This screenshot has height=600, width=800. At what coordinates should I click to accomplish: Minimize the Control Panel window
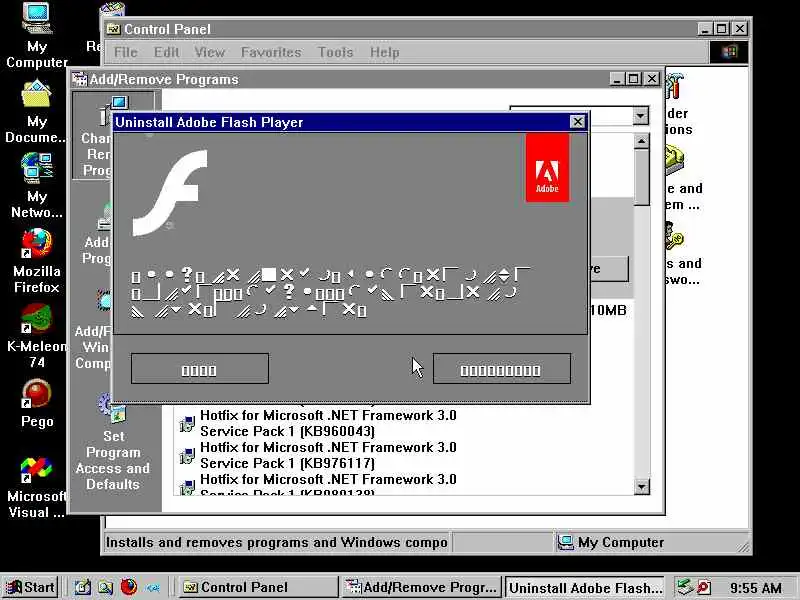pos(705,29)
